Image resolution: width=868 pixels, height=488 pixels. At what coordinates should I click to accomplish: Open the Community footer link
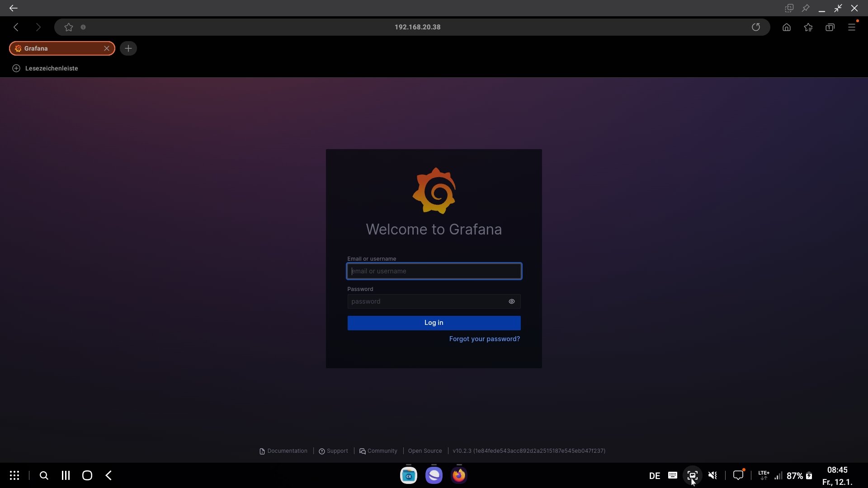pos(378,451)
